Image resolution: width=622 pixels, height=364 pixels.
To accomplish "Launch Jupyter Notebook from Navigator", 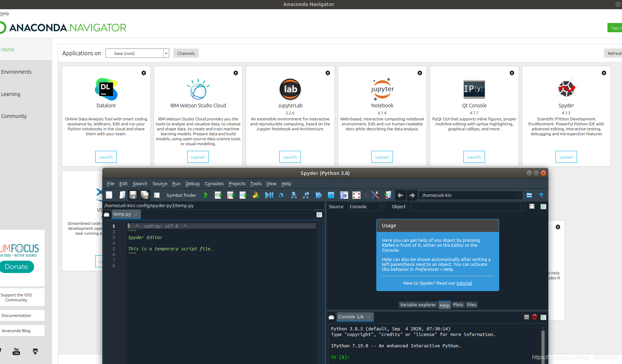I will coord(382,157).
